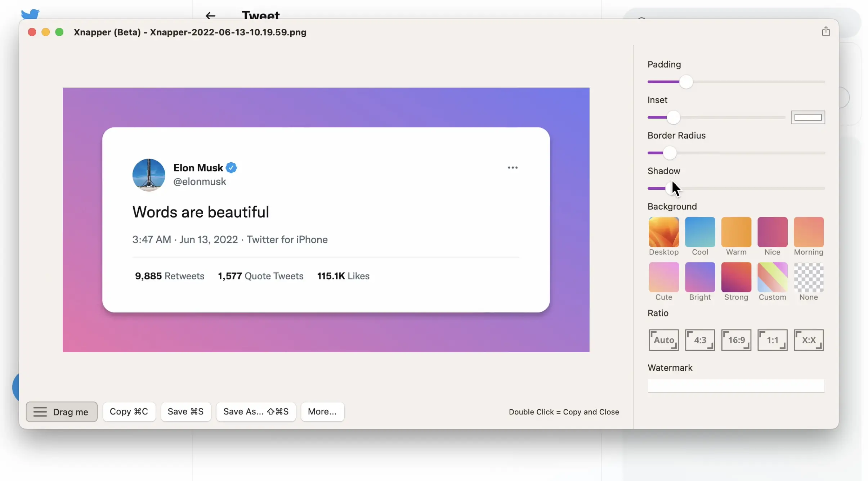
Task: Set background to None
Action: tap(809, 277)
